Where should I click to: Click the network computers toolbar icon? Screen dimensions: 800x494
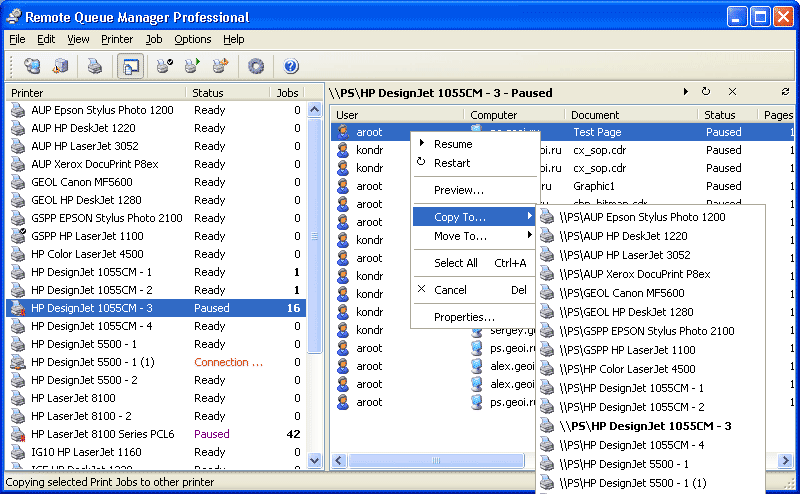pos(32,67)
